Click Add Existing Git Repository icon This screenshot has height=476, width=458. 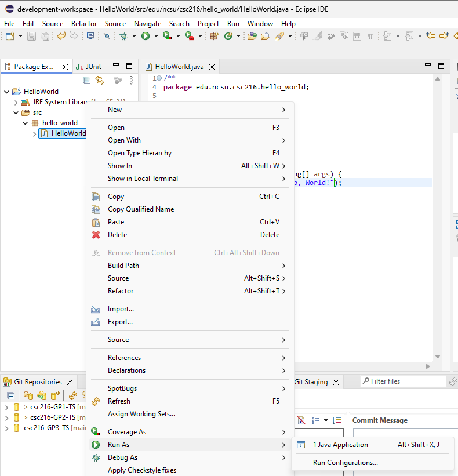pos(28,395)
